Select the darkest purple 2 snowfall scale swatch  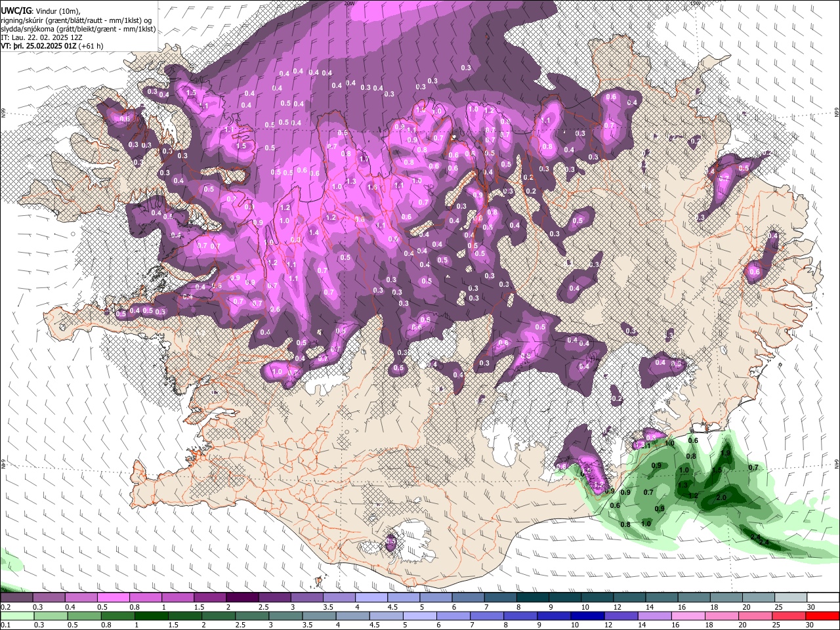point(242,598)
